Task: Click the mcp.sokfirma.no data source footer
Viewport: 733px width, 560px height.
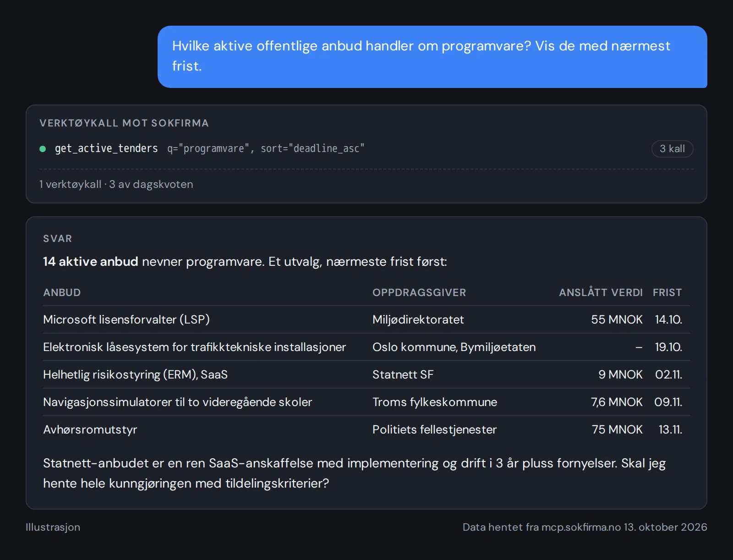Action: [x=585, y=527]
